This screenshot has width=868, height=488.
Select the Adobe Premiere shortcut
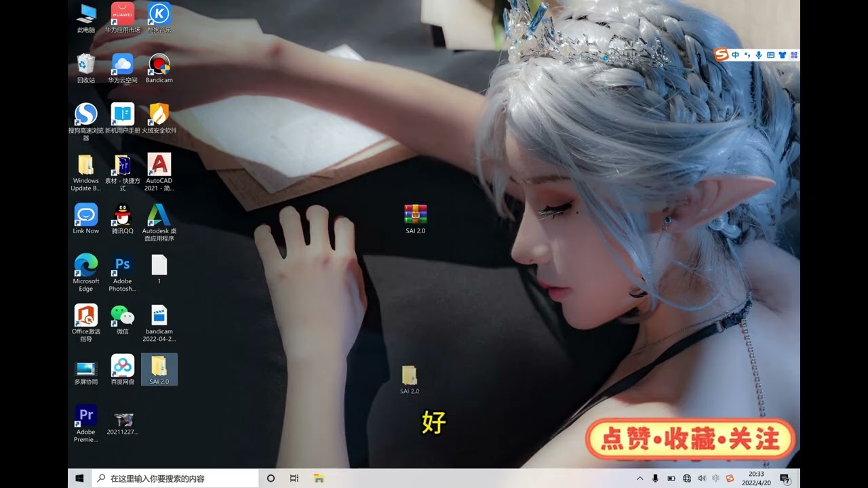pyautogui.click(x=86, y=423)
